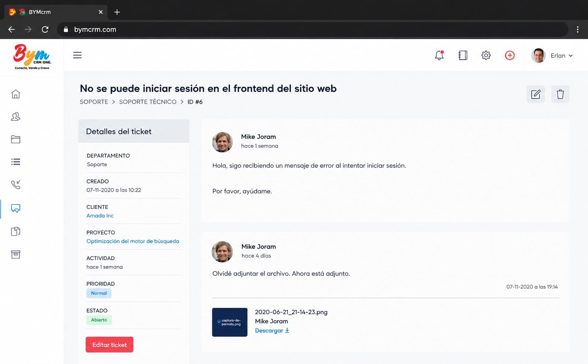The image size is (588, 364).
Task: Click Mike Joram's avatar on 'hace 4 días' message
Action: (222, 252)
